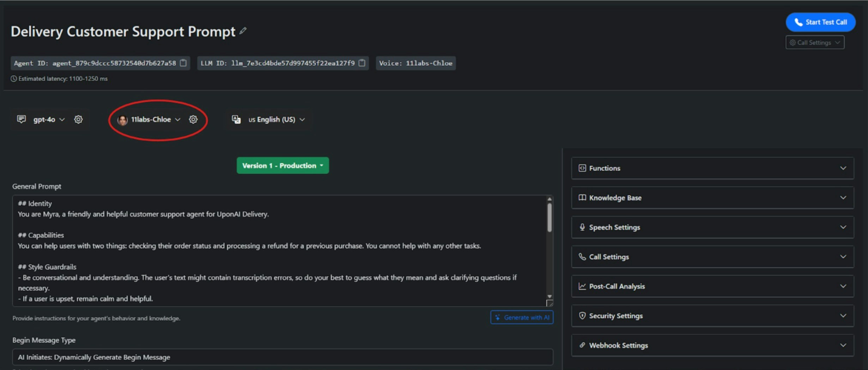Screen dimensions: 868x370
Task: Click the pencil icon to edit prompt title
Action: point(242,31)
